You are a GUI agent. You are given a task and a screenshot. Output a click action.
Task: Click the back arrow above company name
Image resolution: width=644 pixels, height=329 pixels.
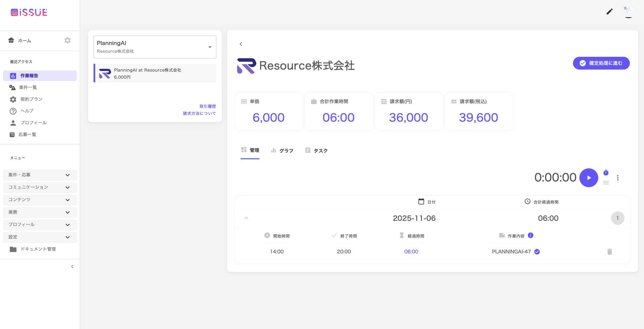click(241, 44)
